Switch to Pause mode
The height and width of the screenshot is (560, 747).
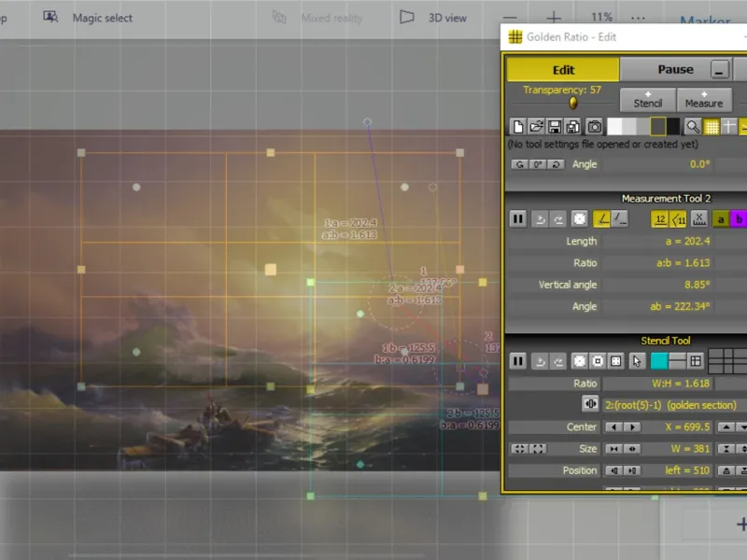675,69
